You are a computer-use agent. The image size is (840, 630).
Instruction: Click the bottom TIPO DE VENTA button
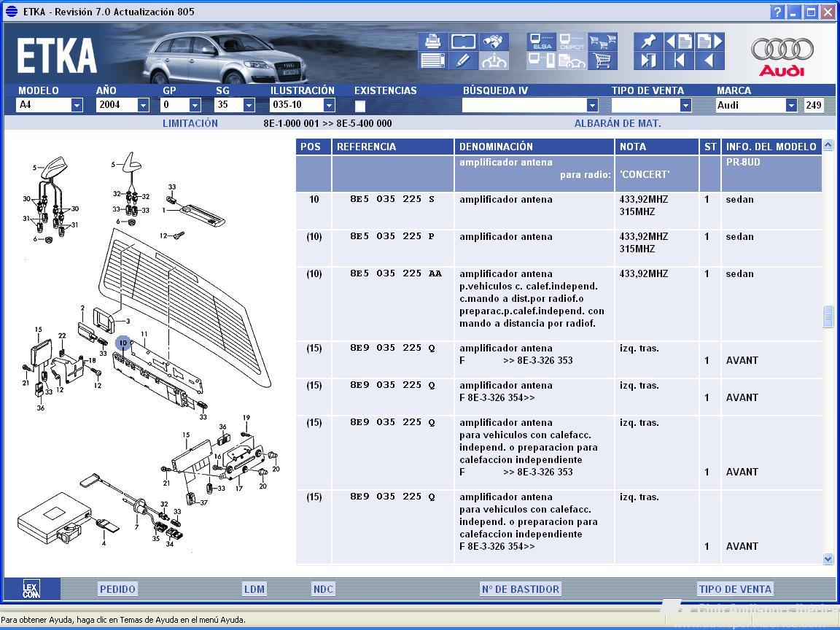[735, 589]
